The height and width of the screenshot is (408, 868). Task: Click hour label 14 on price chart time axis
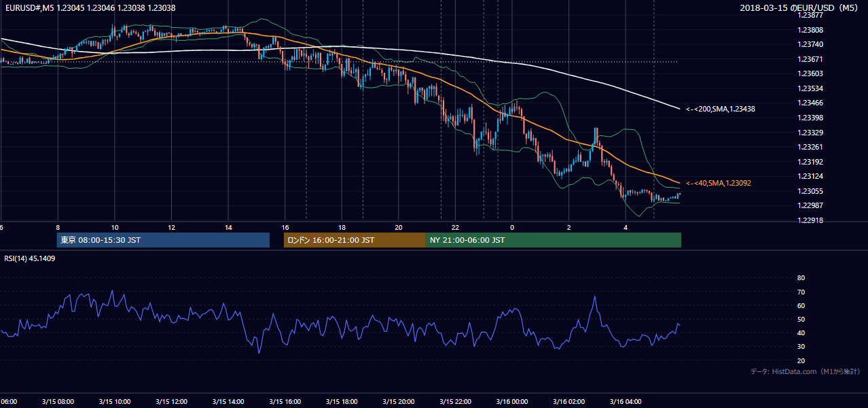(228, 227)
